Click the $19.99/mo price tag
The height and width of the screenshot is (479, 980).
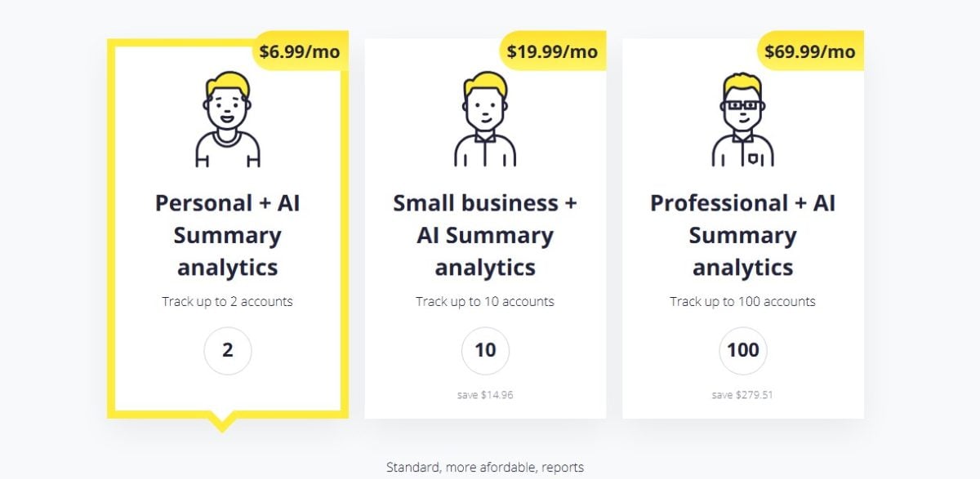pos(552,51)
